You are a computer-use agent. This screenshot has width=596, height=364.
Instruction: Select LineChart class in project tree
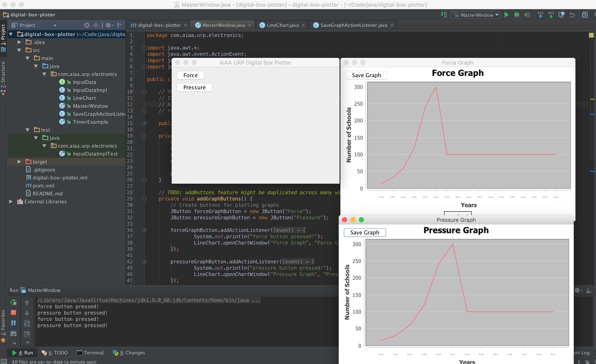pos(84,98)
